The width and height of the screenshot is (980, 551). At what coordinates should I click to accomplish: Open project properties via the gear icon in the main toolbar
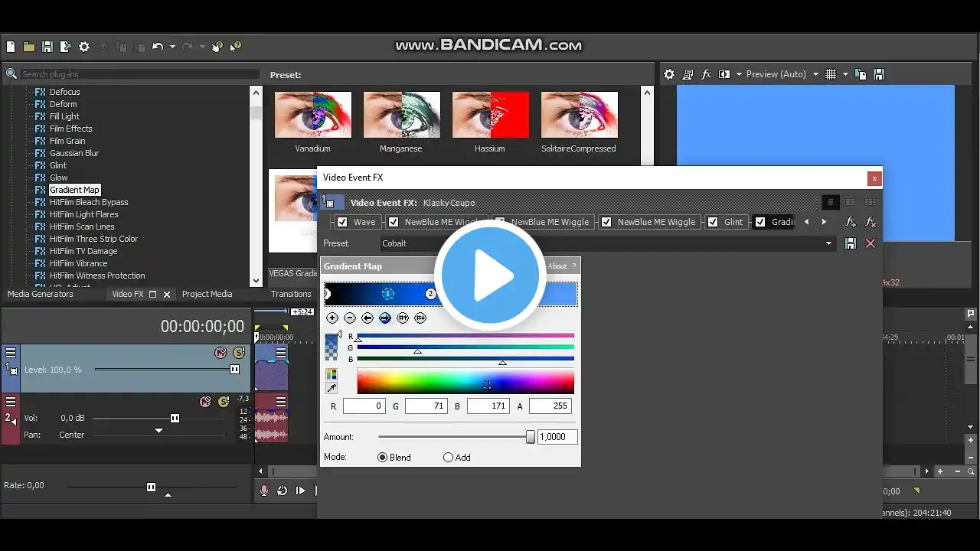click(x=84, y=47)
